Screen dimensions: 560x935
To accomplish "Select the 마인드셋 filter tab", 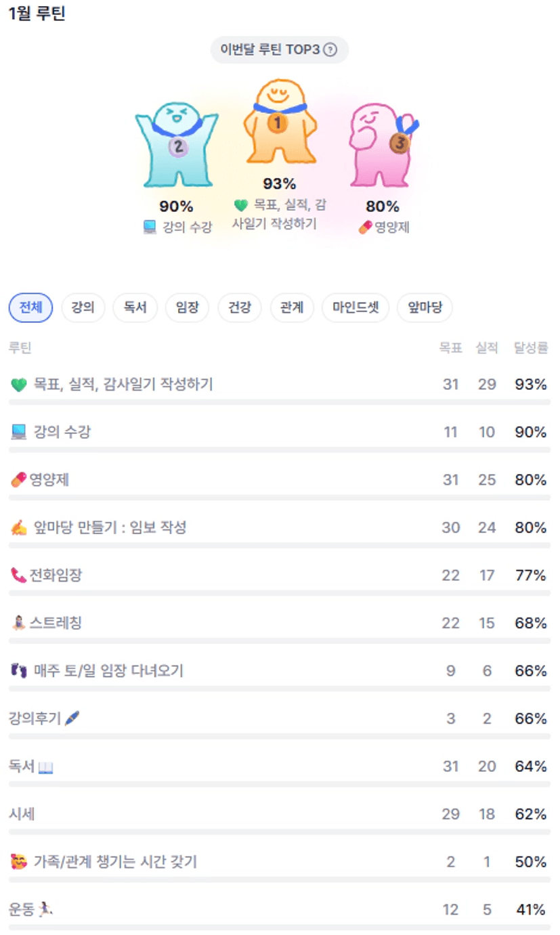I will tap(356, 308).
